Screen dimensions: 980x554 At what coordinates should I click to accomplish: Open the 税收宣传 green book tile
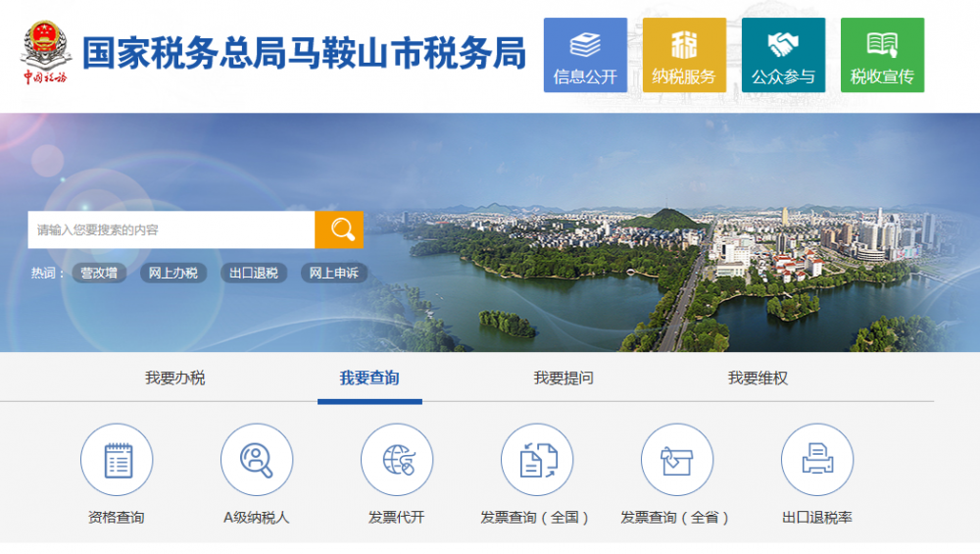[882, 55]
